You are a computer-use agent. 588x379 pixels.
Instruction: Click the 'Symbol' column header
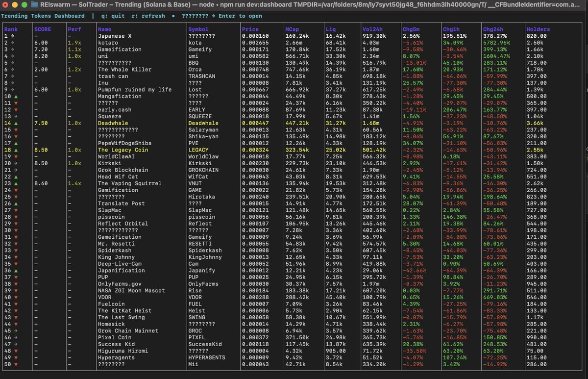pos(198,29)
